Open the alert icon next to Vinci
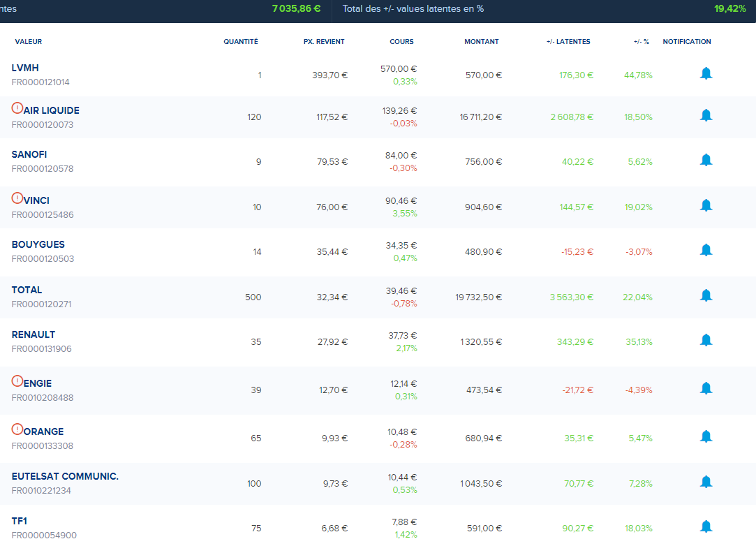The height and width of the screenshot is (546, 756). click(17, 198)
